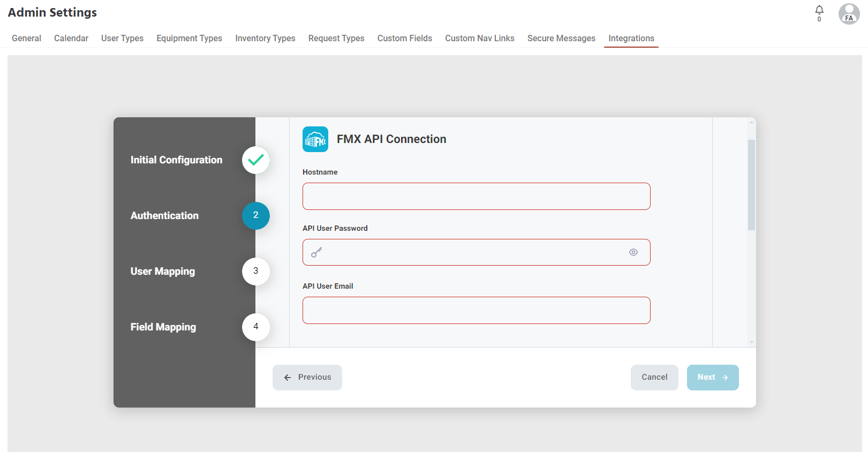The height and width of the screenshot is (452, 868).
Task: Switch to Request Types tab
Action: (x=336, y=38)
